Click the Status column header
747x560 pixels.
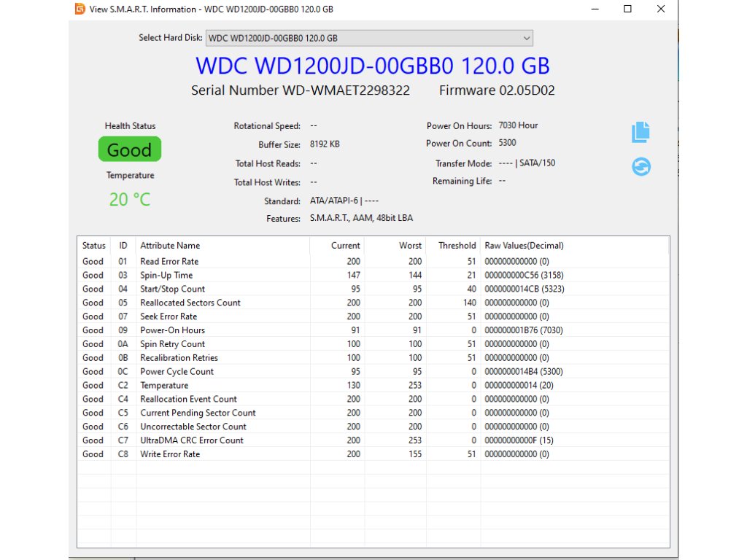pos(93,246)
